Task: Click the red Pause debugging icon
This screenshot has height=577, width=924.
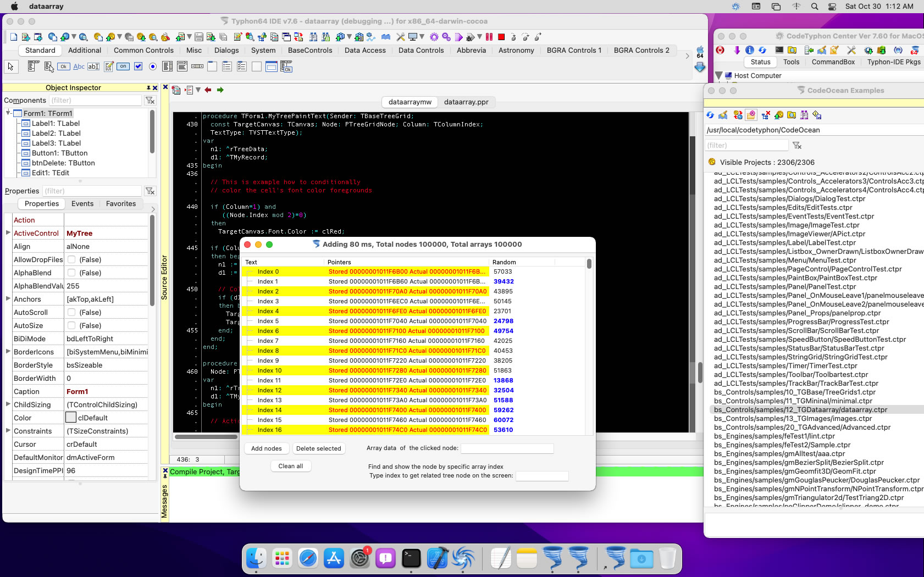Action: 489,37
